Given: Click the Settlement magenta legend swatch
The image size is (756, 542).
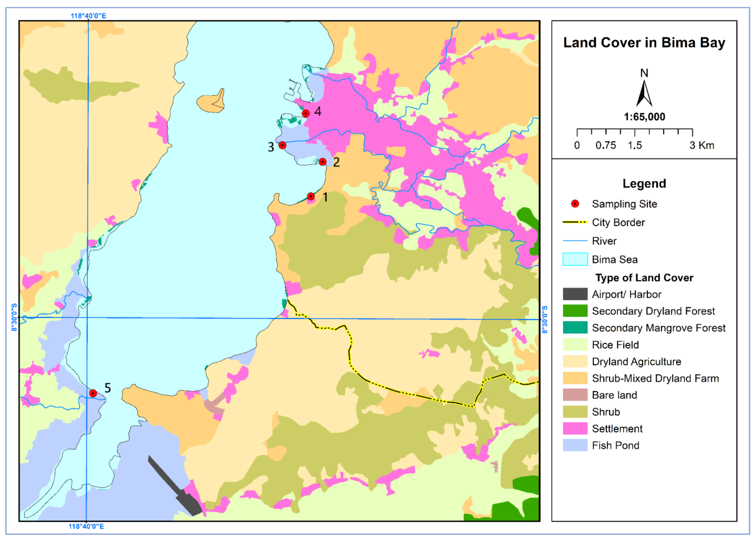Looking at the screenshot, I should [x=575, y=428].
